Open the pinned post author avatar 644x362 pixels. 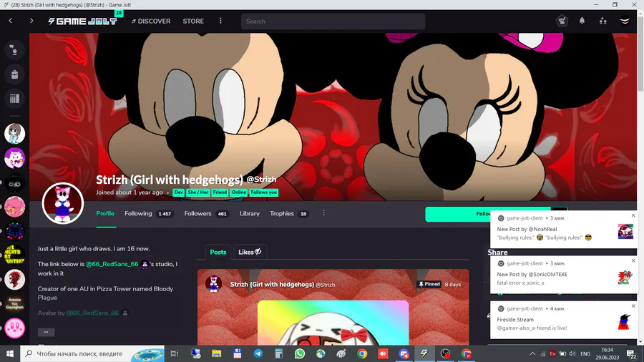pyautogui.click(x=213, y=283)
